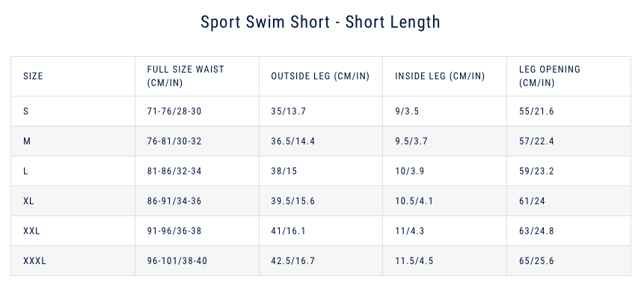Click the INSIDE LEG (CM/IN) header
This screenshot has height=291, width=644.
point(440,76)
